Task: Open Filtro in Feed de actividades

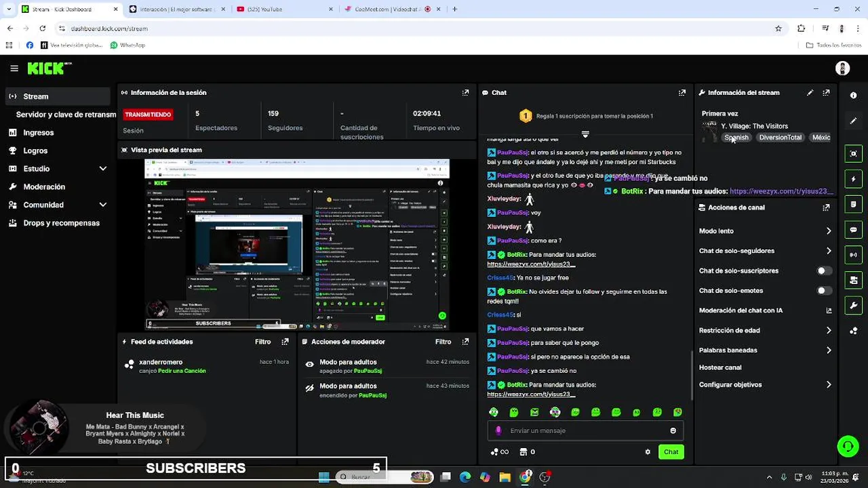Action: [x=262, y=342]
